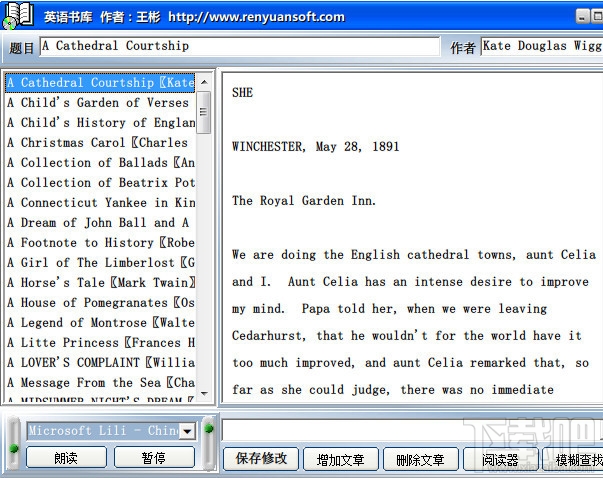Select A Cathedral Courtship in book list

tap(100, 83)
